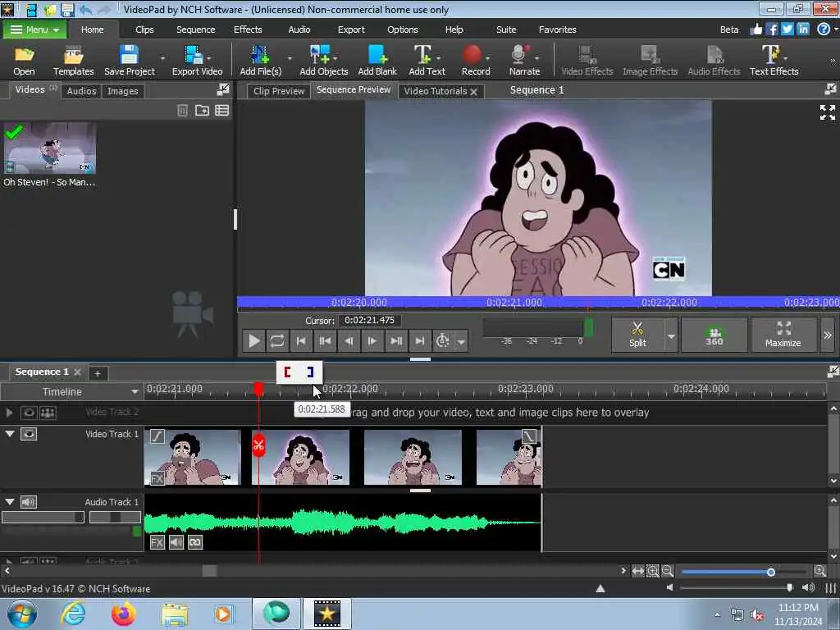
Task: Jump to the end of the sequence
Action: click(x=420, y=340)
